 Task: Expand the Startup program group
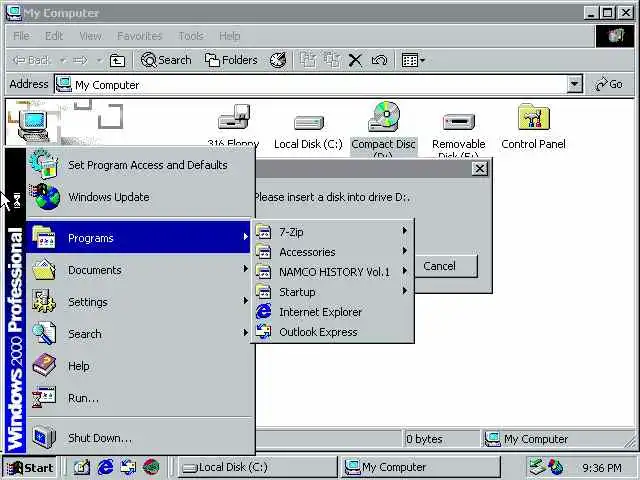333,292
